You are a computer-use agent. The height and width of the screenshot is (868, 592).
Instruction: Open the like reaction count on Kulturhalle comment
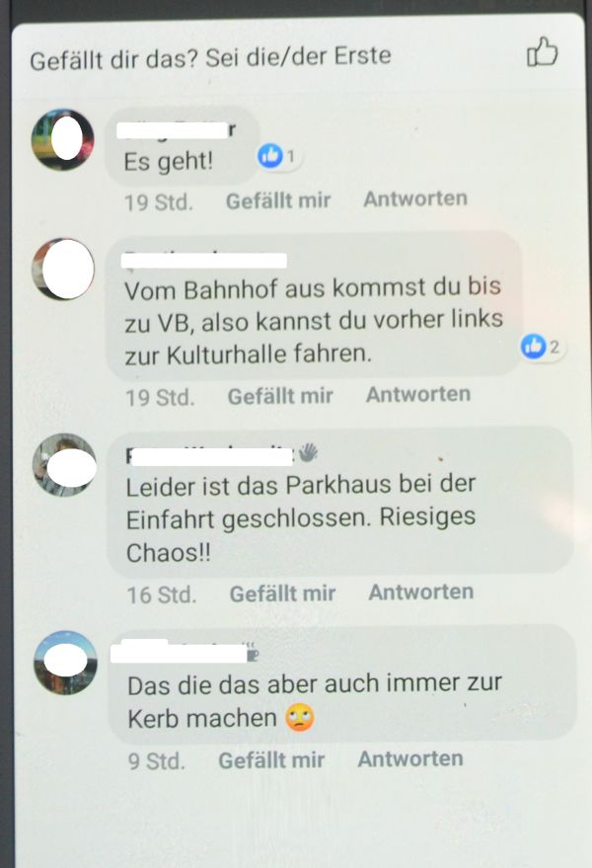click(x=543, y=347)
